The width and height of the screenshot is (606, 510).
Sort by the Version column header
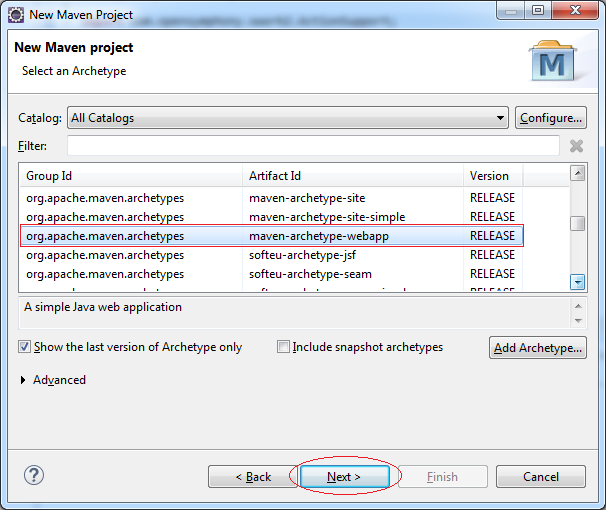coord(493,176)
